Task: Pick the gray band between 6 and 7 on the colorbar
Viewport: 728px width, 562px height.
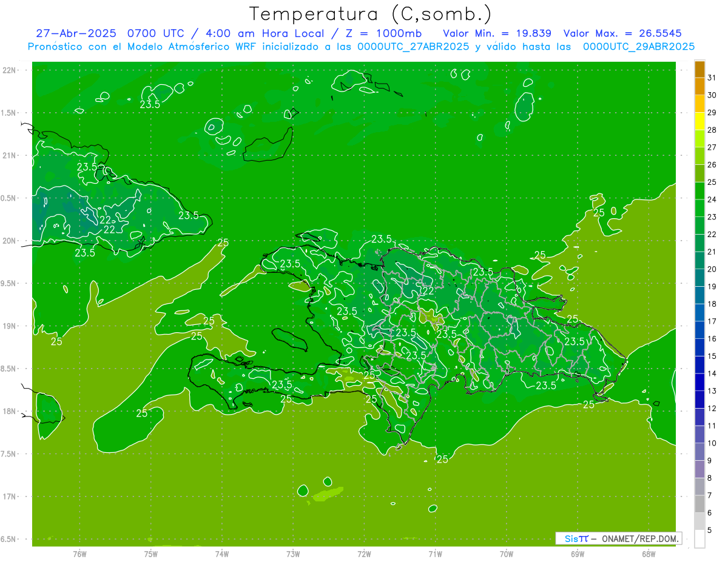Action: point(699,504)
